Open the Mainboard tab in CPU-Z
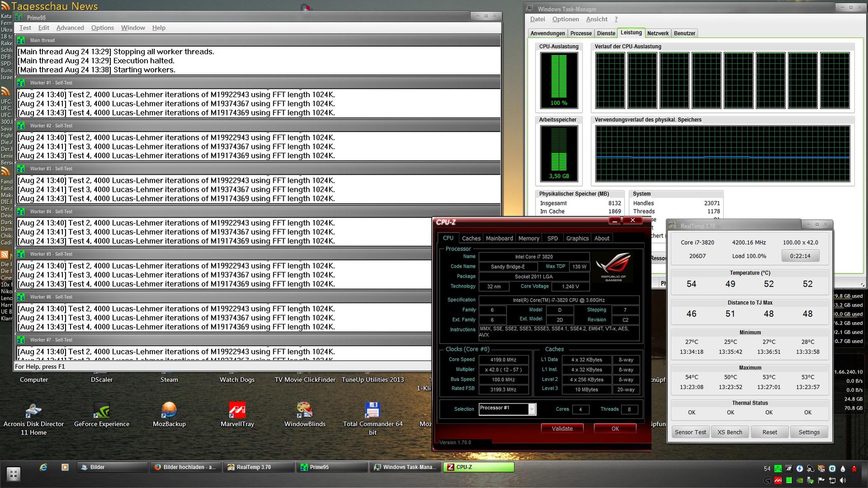The width and height of the screenshot is (868, 488). [x=499, y=238]
